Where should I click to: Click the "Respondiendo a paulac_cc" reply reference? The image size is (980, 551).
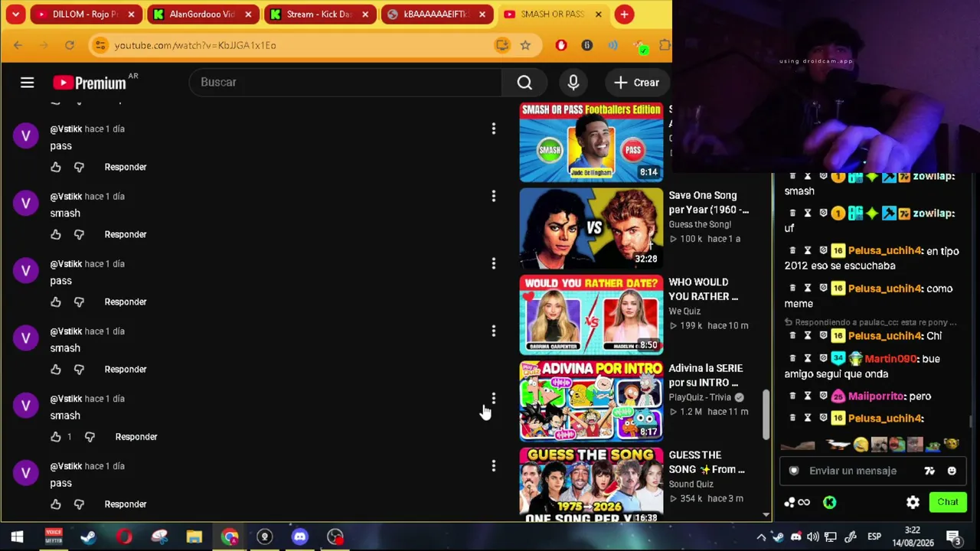click(x=872, y=322)
